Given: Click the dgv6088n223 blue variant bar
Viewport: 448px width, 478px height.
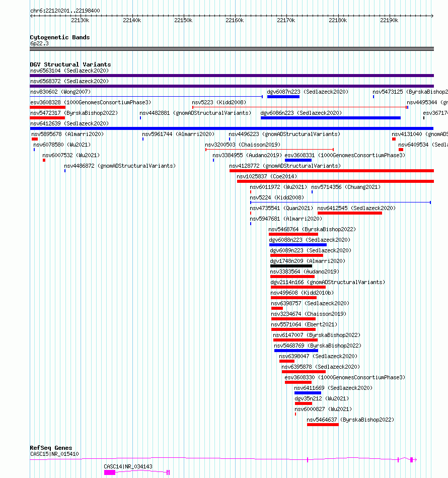Looking at the screenshot, I should 298,245.
